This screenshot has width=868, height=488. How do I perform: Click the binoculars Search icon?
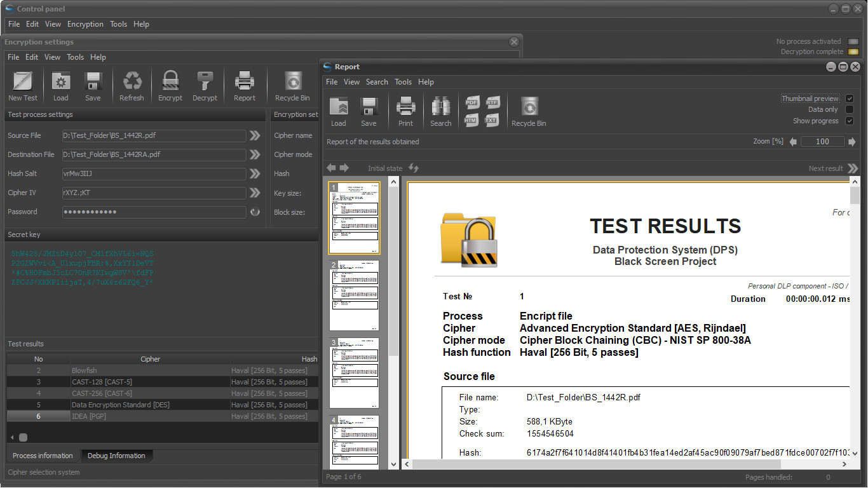[x=440, y=106]
